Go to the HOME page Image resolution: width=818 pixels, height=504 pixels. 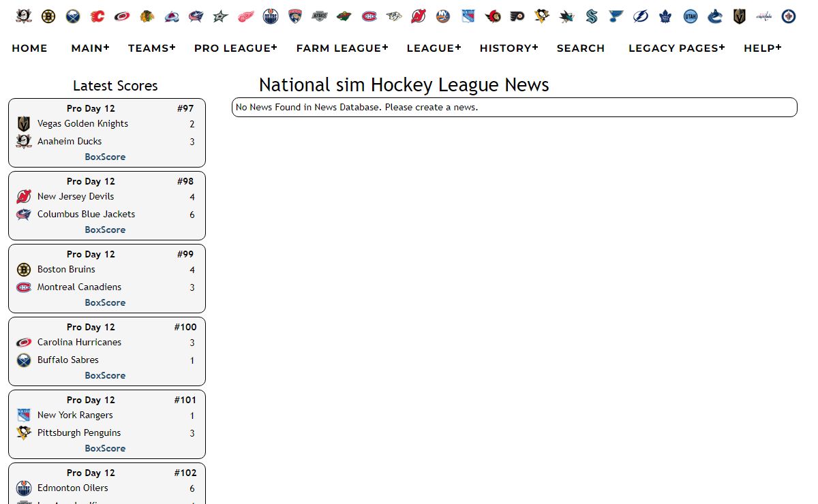coord(29,48)
